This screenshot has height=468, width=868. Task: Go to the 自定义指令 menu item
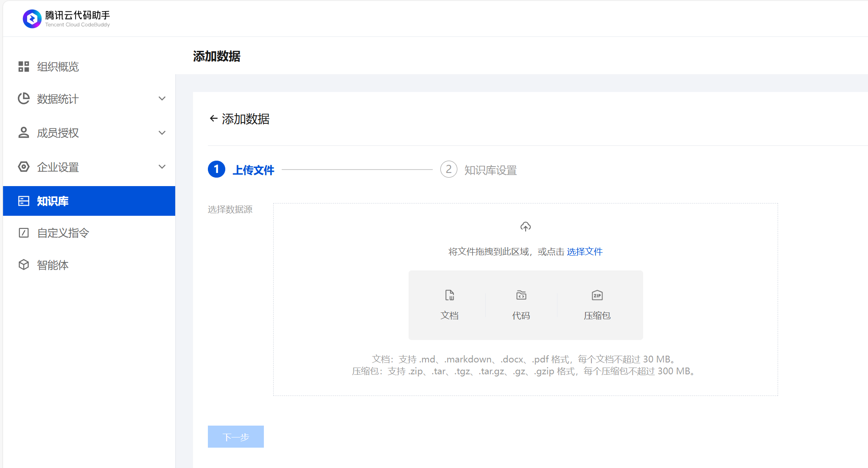tap(63, 233)
